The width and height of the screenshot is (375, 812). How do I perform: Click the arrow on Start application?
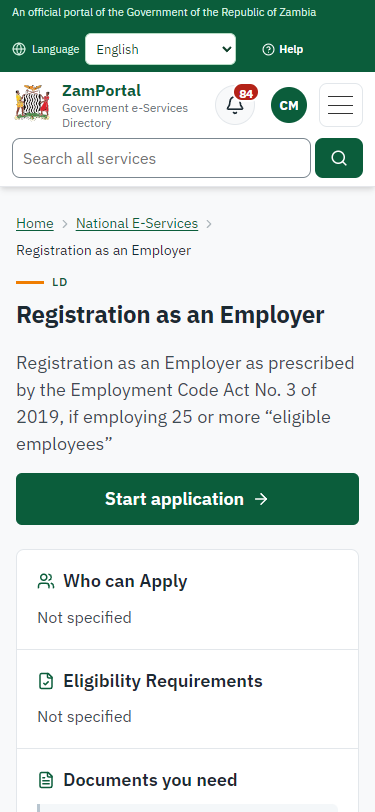point(262,499)
